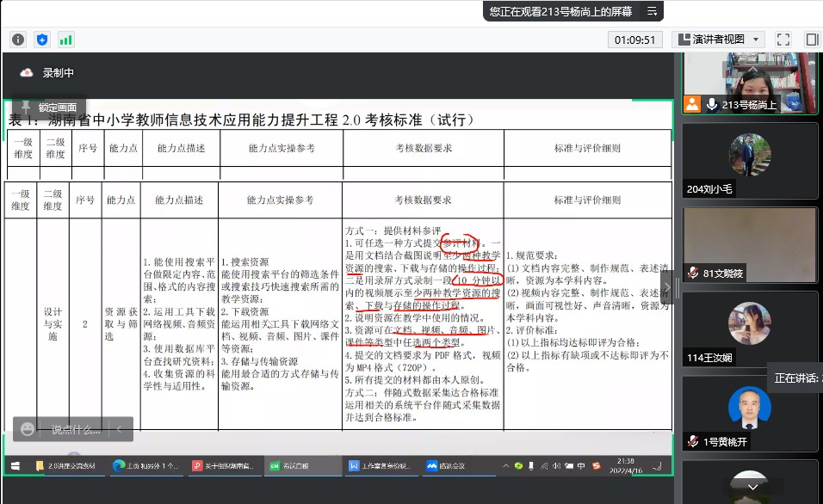Click the meeting info icon
Image resolution: width=823 pixels, height=504 pixels.
18,40
